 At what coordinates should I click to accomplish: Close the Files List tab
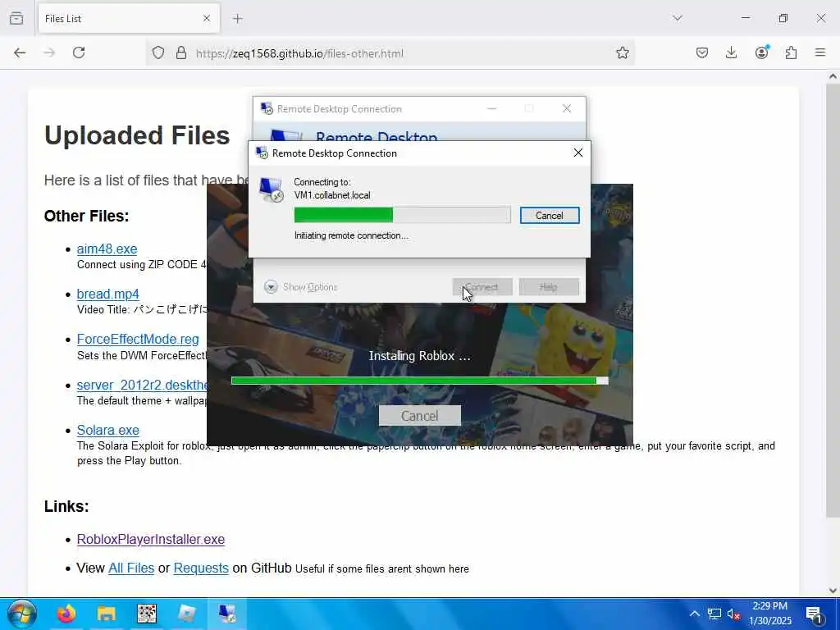[x=207, y=19]
